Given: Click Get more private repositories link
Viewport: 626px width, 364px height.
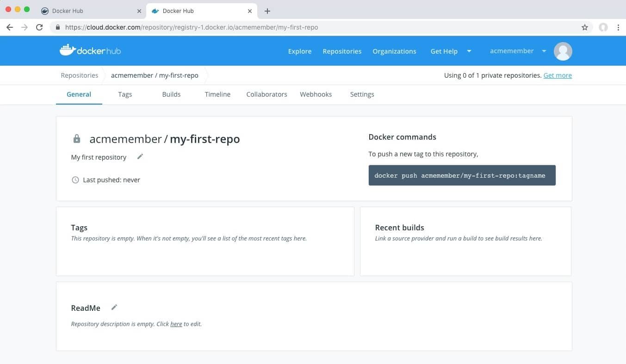Looking at the screenshot, I should tap(558, 75).
